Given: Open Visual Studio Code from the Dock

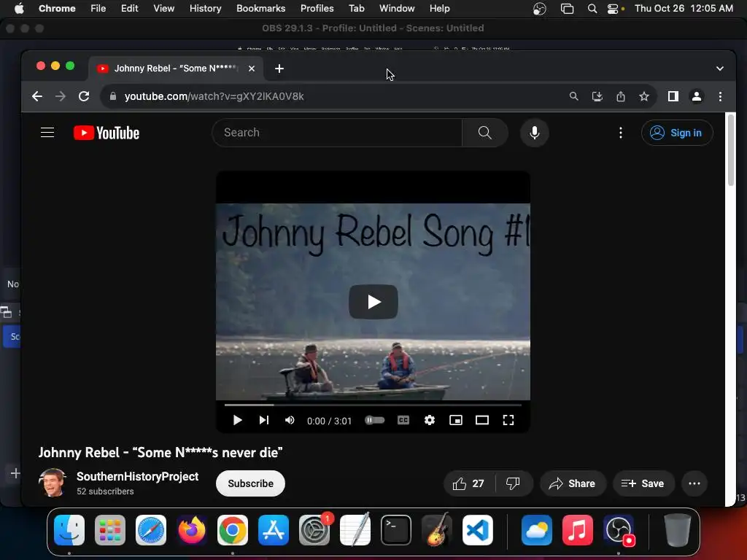Looking at the screenshot, I should tap(478, 530).
